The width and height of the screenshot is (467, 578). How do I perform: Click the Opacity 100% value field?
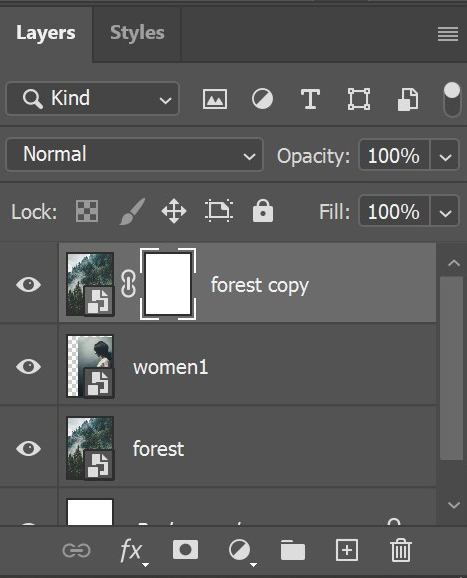pos(394,155)
